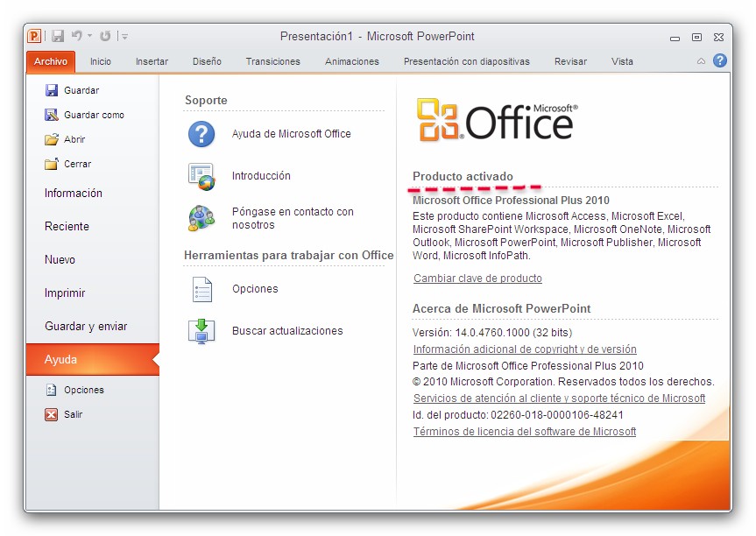Select the highlighted Ayuda menu entry
Screen dimensions: 756x536
pyautogui.click(x=93, y=360)
